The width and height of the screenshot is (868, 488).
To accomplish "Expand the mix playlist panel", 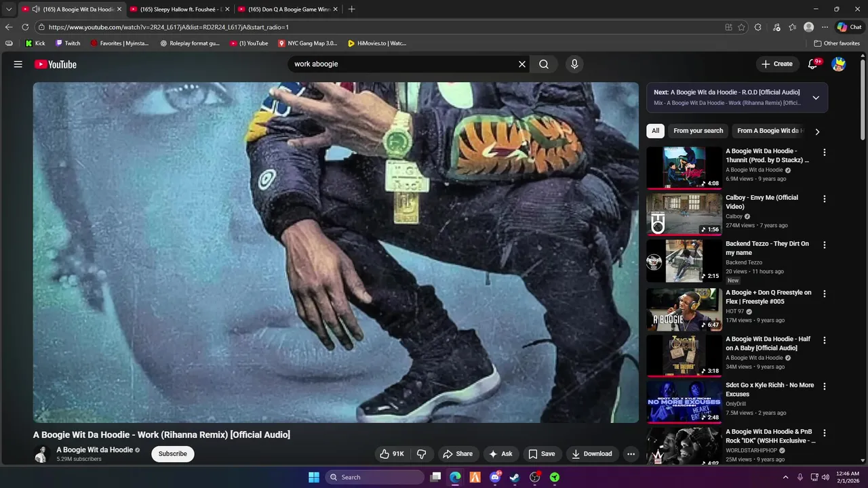I will click(816, 98).
